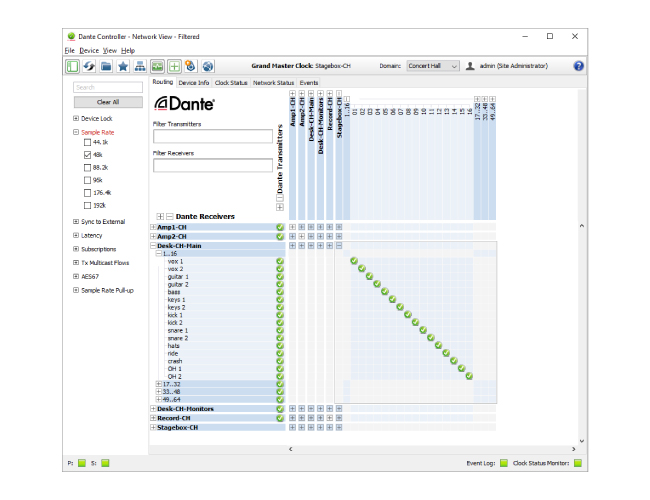
Task: Check the 96k sample rate filter
Action: click(87, 180)
